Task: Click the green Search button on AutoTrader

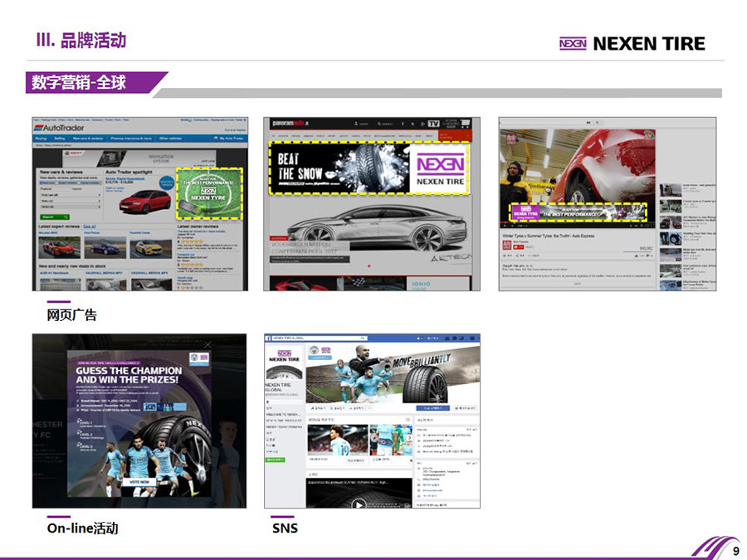Action: pos(55,217)
